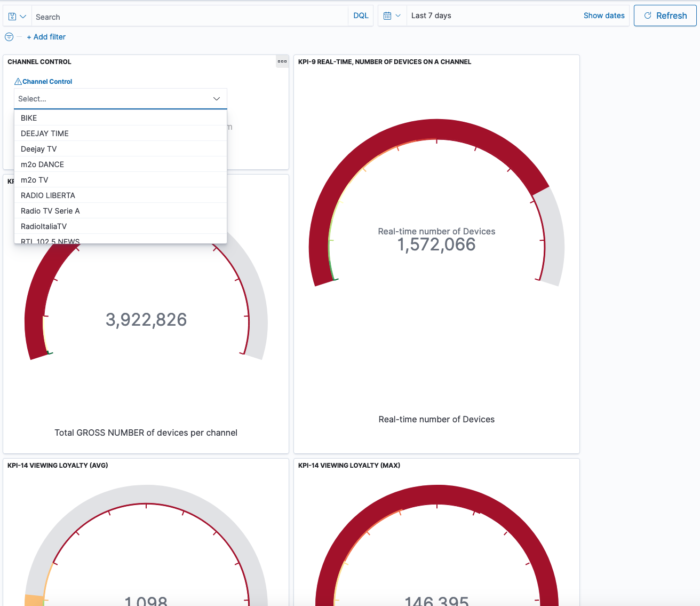
Task: Click the Show dates link
Action: coord(604,15)
